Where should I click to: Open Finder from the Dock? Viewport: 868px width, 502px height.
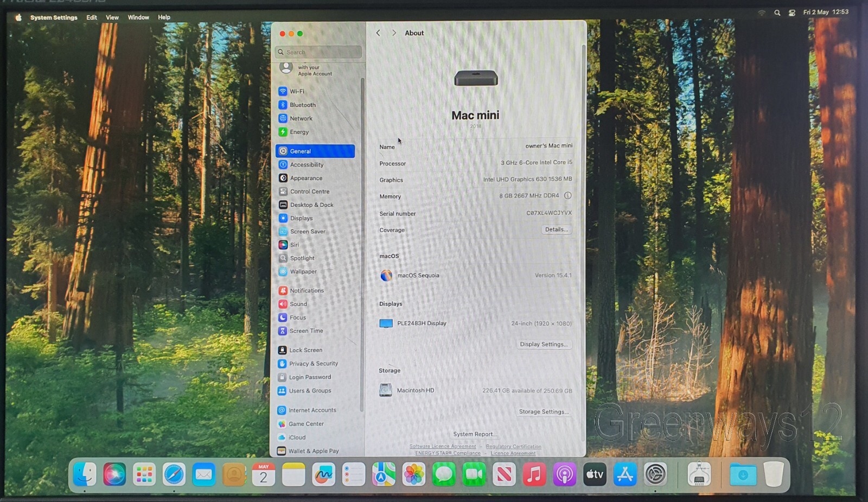tap(85, 474)
